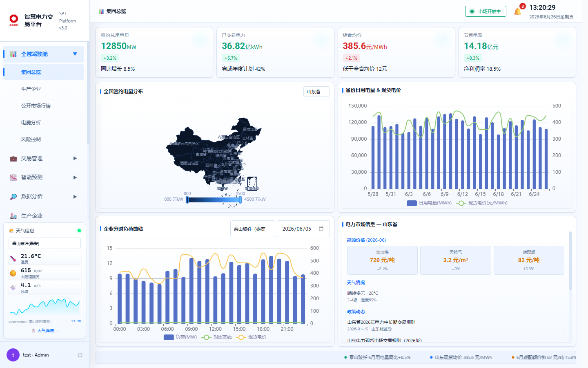This screenshot has width=588, height=368.
Task: Open policy 山东省2026年电力中长期交易规则
Action: 381,322
